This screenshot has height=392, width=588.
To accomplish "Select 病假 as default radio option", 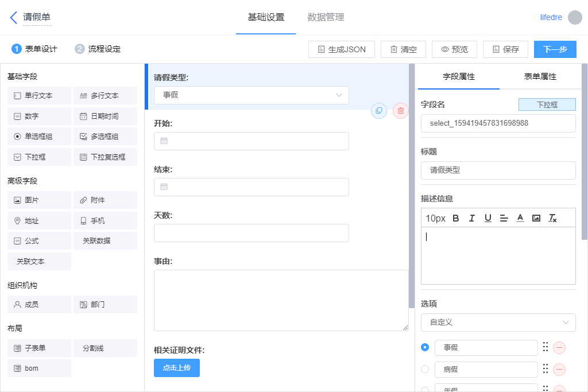I will 425,369.
